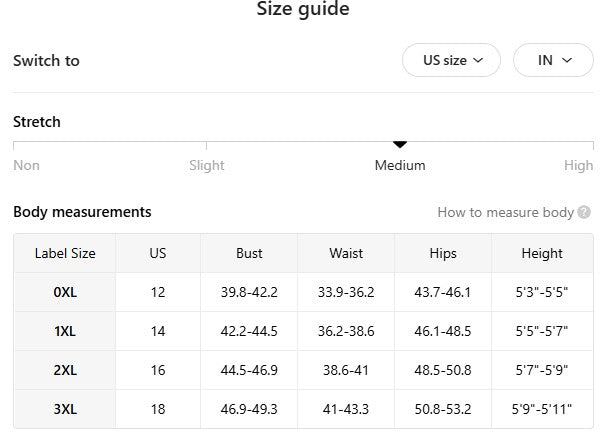Screen dimensions: 604x439
Task: Click the Body measurements heading
Action: pos(82,212)
